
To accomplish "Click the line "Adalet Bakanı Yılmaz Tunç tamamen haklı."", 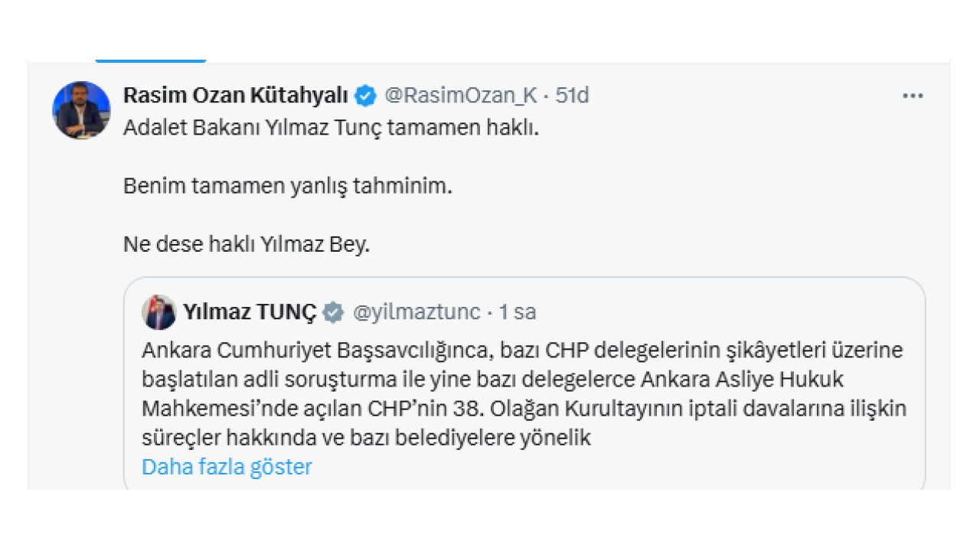I will pyautogui.click(x=332, y=127).
